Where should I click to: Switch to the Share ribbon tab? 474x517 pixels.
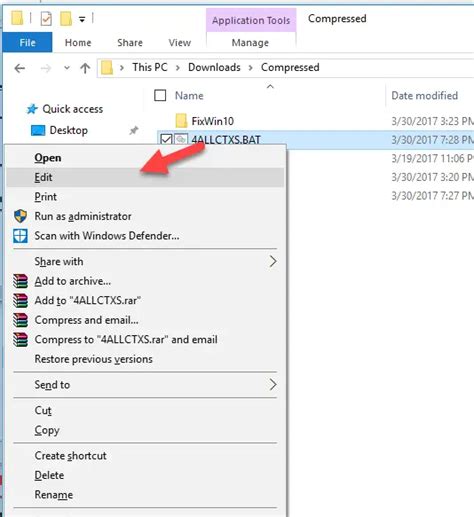(130, 43)
